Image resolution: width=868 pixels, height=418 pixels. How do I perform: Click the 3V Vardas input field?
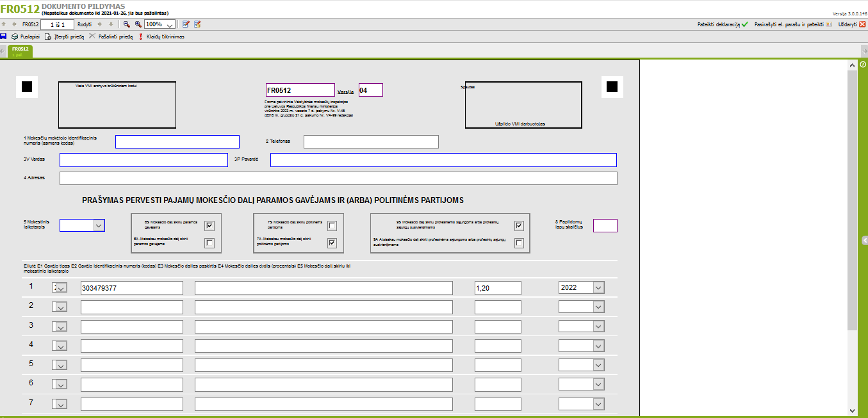[143, 160]
